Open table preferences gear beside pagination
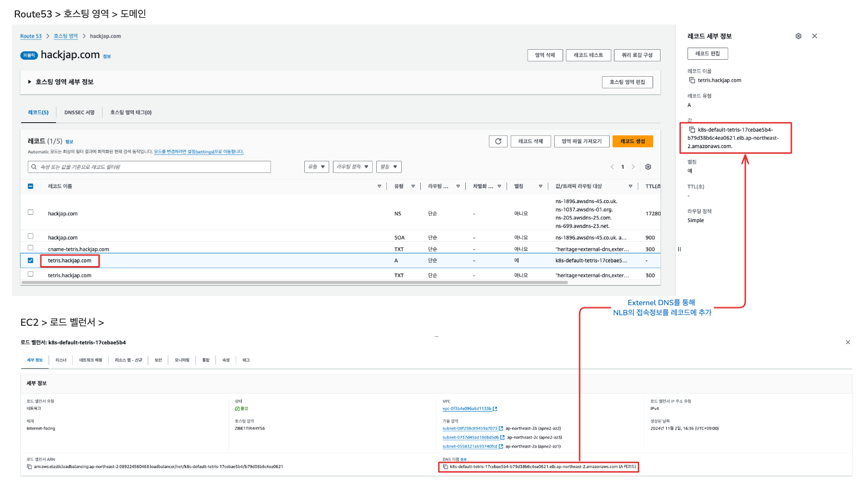 click(648, 167)
